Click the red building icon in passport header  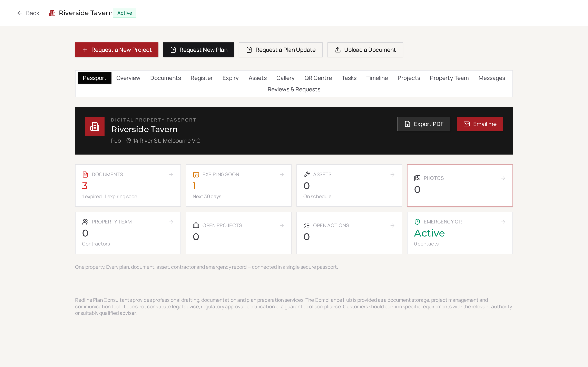point(95,126)
